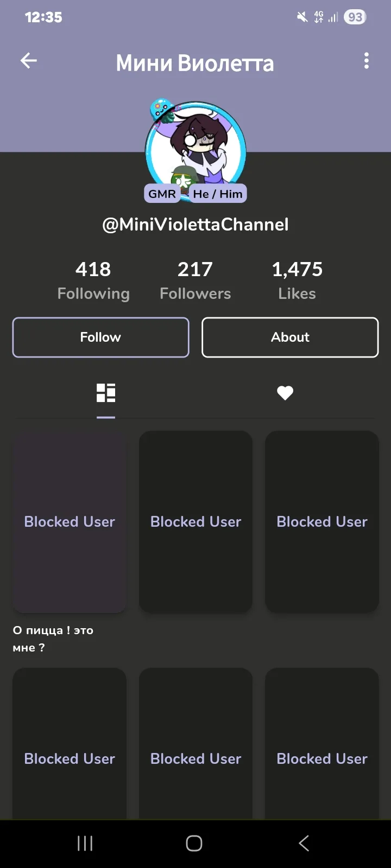This screenshot has height=868, width=391.
Task: Tap the Android home button icon
Action: (194, 843)
